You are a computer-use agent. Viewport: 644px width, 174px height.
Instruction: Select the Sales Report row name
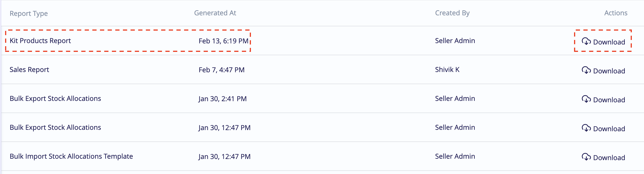29,70
